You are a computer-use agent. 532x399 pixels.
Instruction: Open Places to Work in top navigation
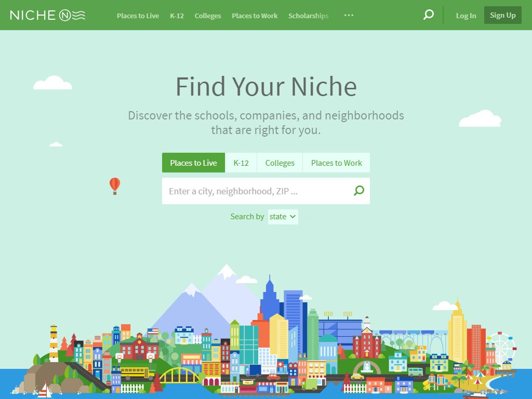[x=255, y=16]
